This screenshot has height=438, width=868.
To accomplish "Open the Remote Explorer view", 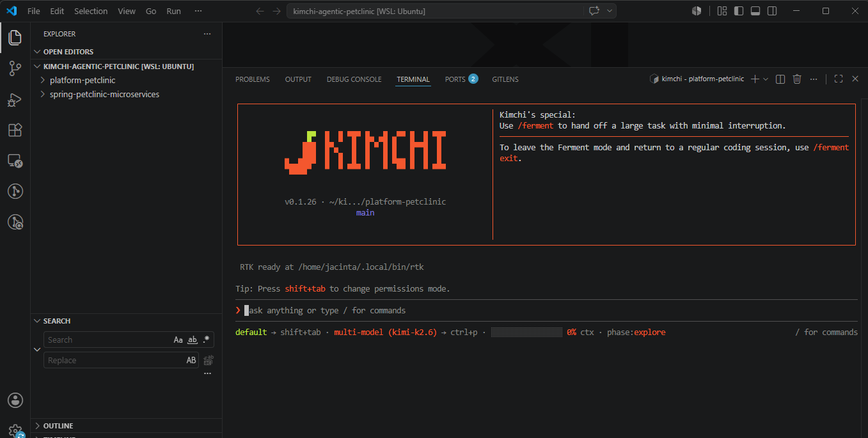I will click(x=15, y=160).
